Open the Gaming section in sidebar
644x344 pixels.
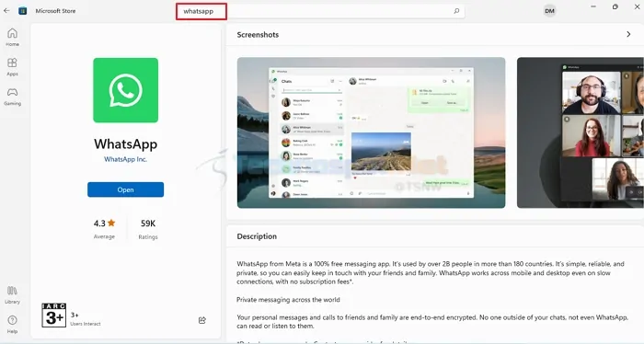tap(12, 97)
